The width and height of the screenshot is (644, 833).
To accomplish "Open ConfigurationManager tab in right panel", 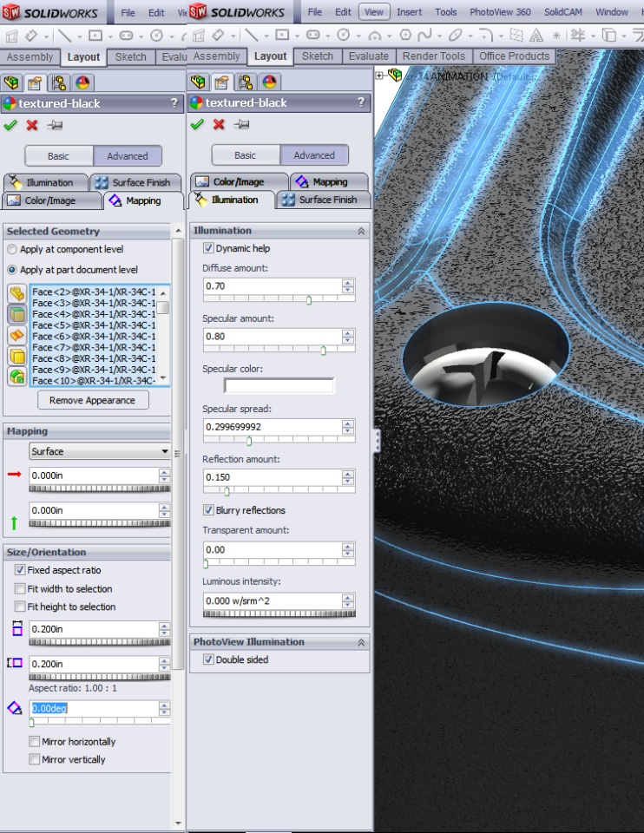I will pos(246,82).
